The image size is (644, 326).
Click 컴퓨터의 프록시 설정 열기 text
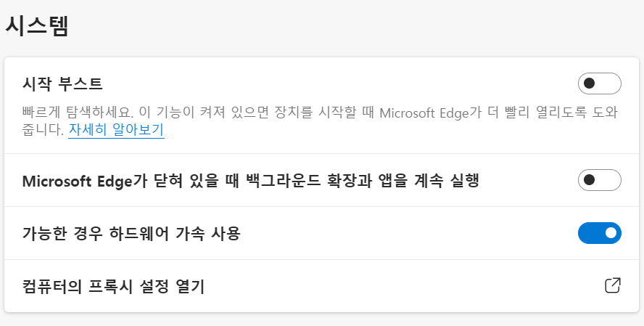click(x=113, y=286)
